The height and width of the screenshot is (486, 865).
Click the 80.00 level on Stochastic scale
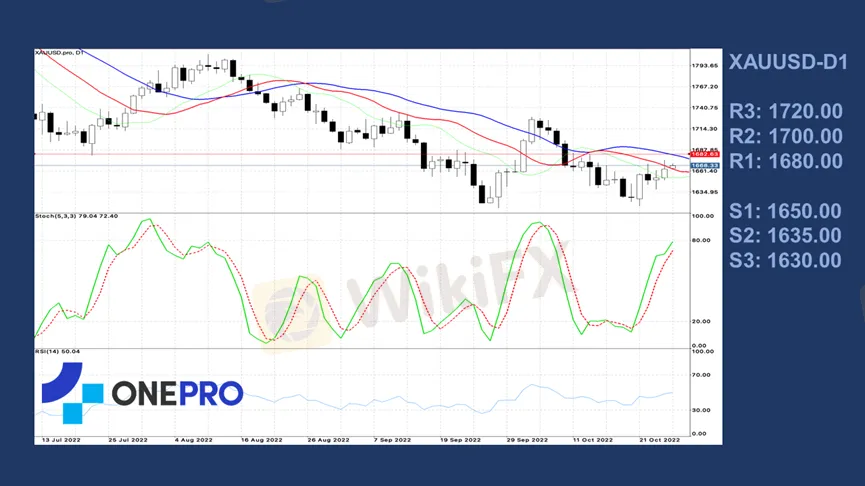click(x=702, y=240)
